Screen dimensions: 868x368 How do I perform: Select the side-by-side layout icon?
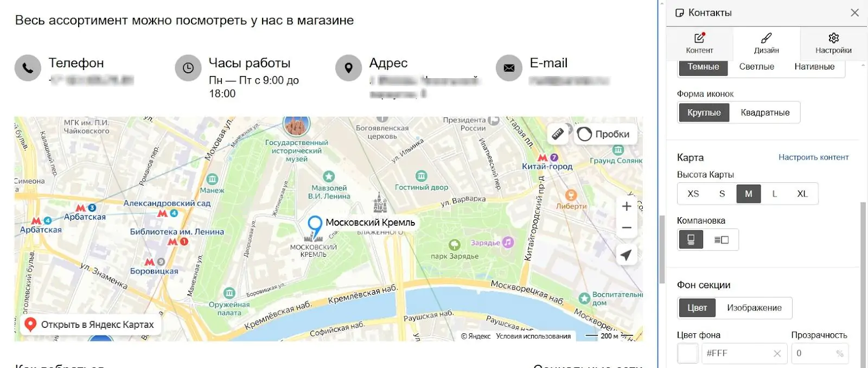click(721, 240)
